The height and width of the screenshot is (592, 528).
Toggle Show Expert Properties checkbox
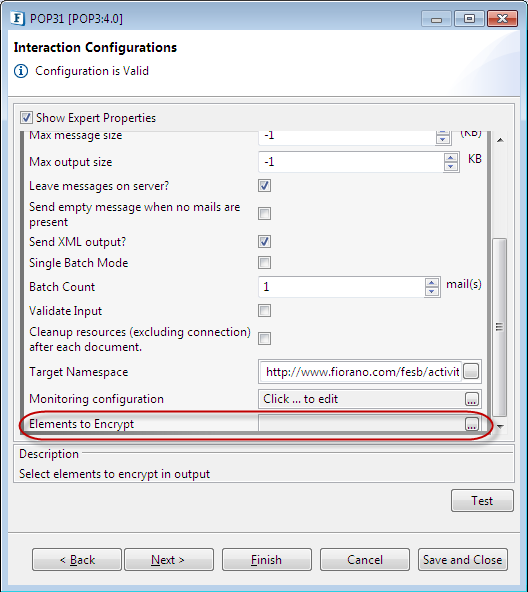click(x=26, y=118)
